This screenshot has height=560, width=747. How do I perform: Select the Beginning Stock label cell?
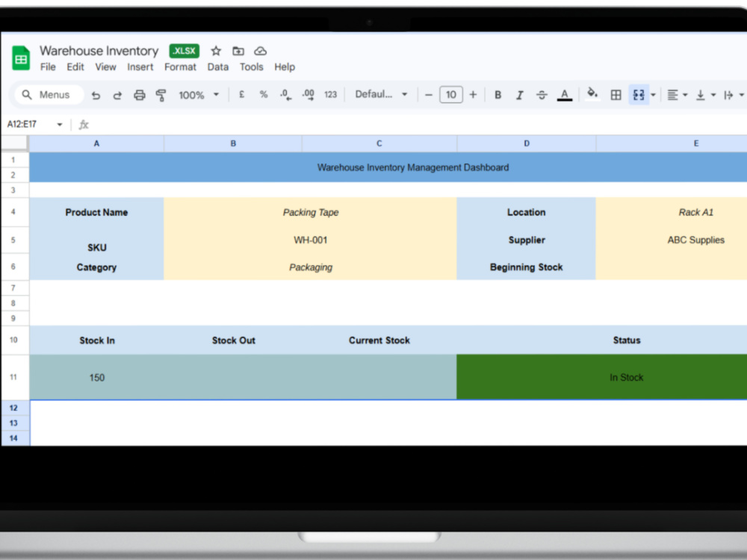tap(527, 267)
